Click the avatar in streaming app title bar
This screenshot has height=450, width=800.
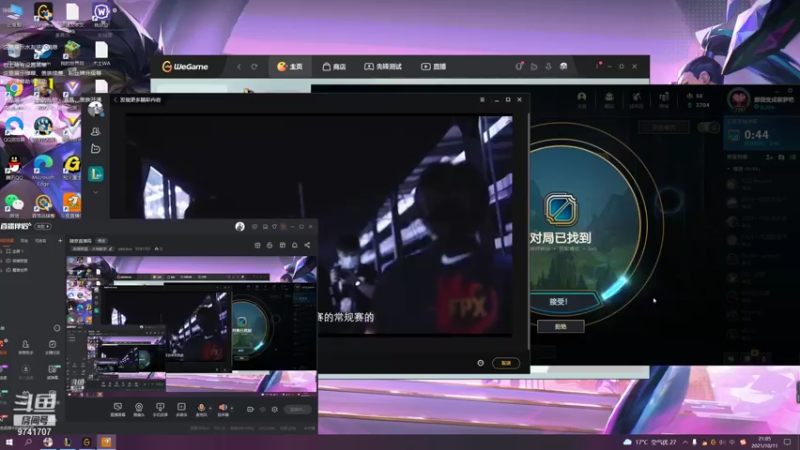tap(240, 227)
